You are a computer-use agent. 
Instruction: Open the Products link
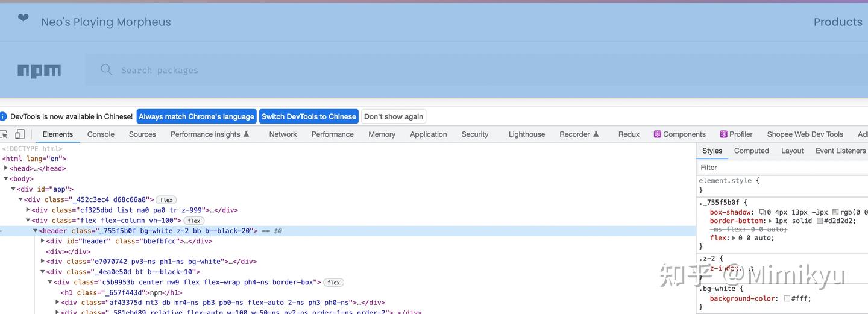click(838, 22)
